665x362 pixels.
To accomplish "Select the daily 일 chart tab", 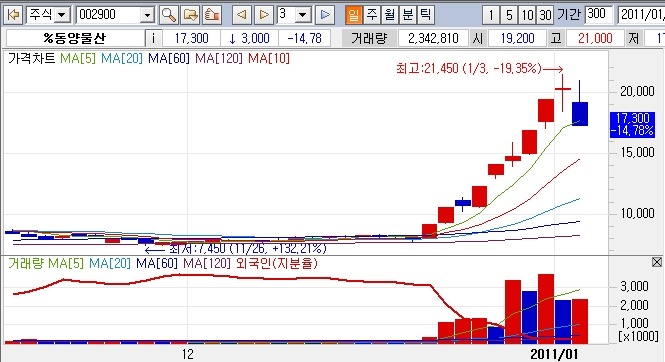I will tap(353, 15).
